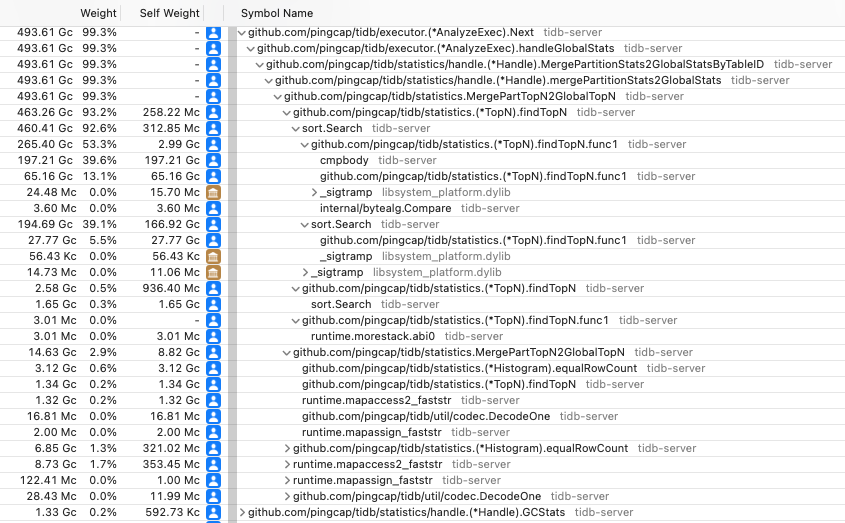Click the user icon on the GCStats row
845x523 pixels.
click(213, 512)
